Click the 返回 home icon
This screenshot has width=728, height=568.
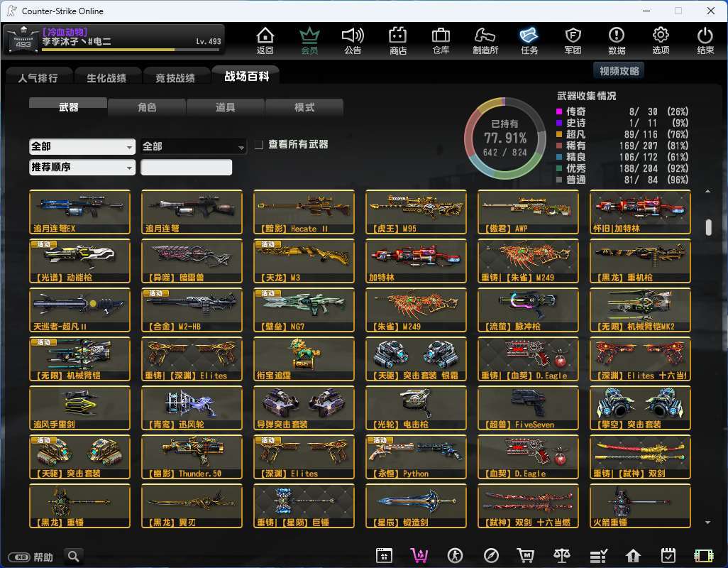coord(265,40)
